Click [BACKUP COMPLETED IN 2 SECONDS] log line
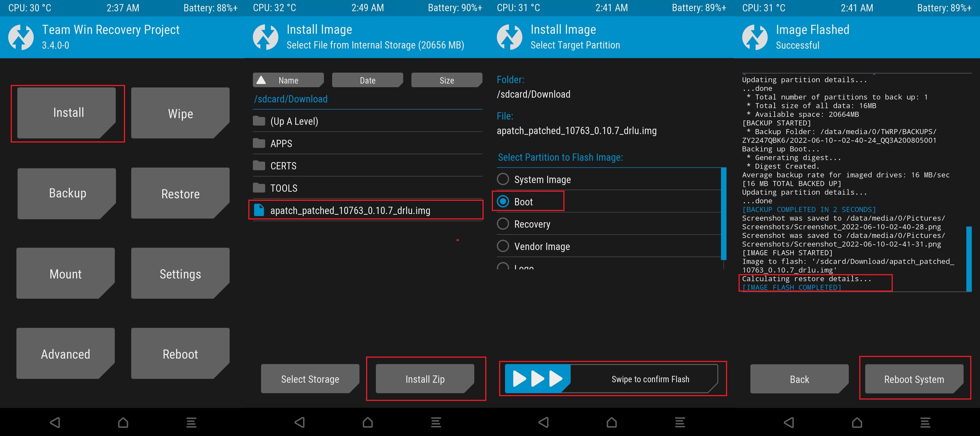This screenshot has width=980, height=436. click(809, 209)
